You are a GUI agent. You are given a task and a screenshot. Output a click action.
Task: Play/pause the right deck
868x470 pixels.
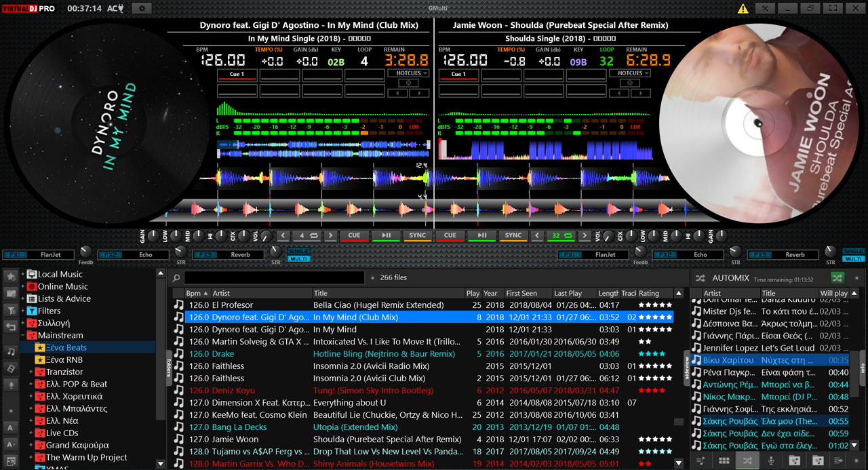point(481,236)
